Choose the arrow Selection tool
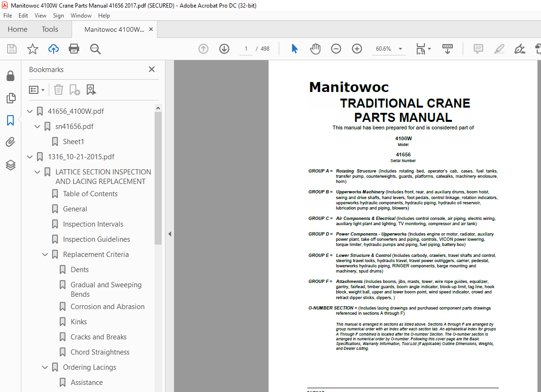Viewport: 541px width, 392px height. point(294,49)
